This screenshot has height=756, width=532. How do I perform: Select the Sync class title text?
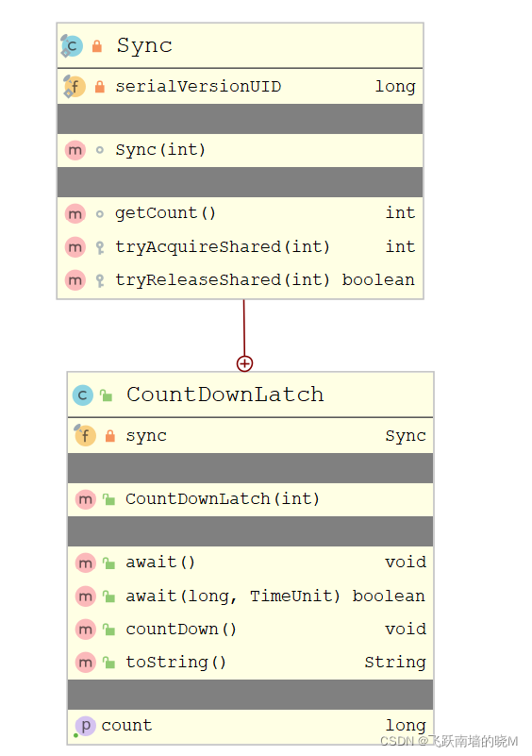coord(144,46)
